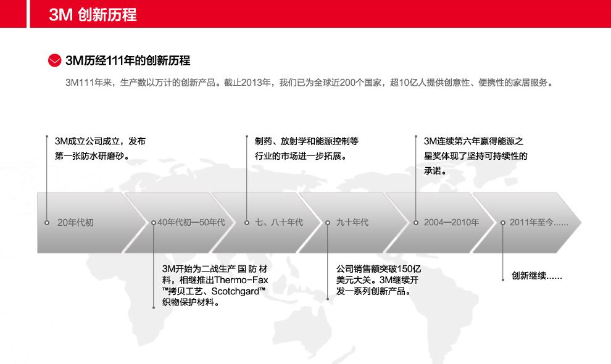Select the 40年代初—50年代 timeline arrow
611x364 pixels.
pos(180,223)
